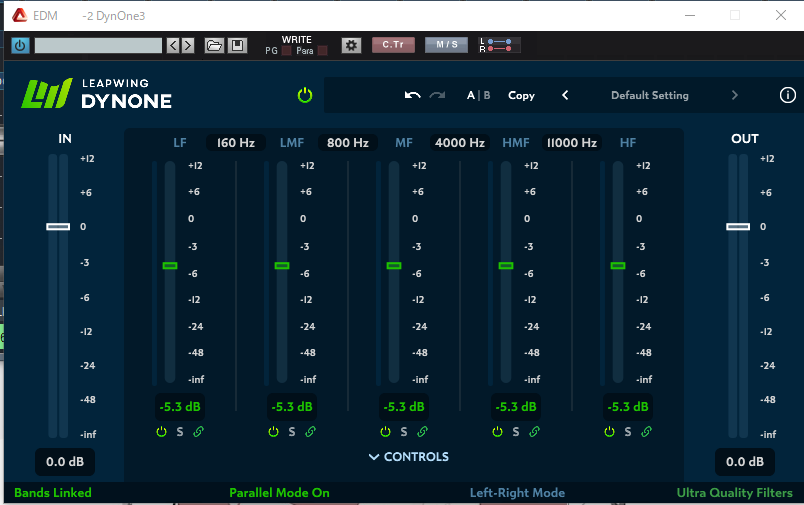Toggle HMF band link icon

click(534, 432)
